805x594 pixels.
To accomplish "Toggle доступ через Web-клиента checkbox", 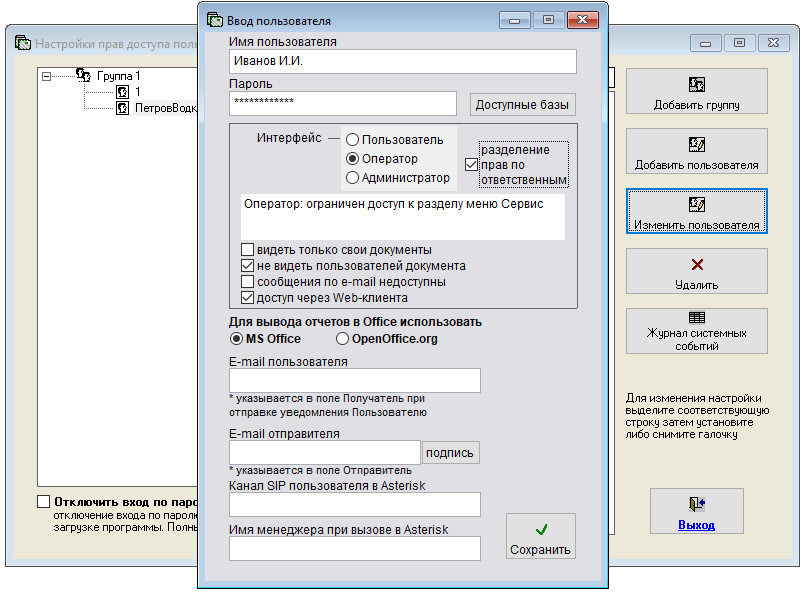I will (247, 298).
